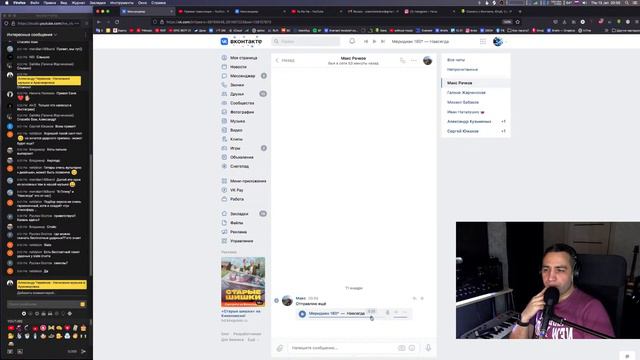Send YouTube chat message arrow
This screenshot has width=640, height=360.
point(83,351)
